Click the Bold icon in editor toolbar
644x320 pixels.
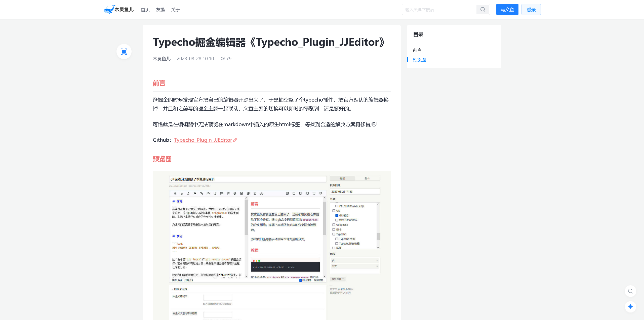181,193
